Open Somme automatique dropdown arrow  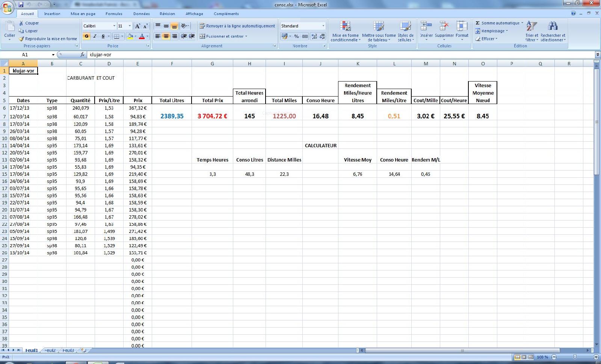(522, 23)
